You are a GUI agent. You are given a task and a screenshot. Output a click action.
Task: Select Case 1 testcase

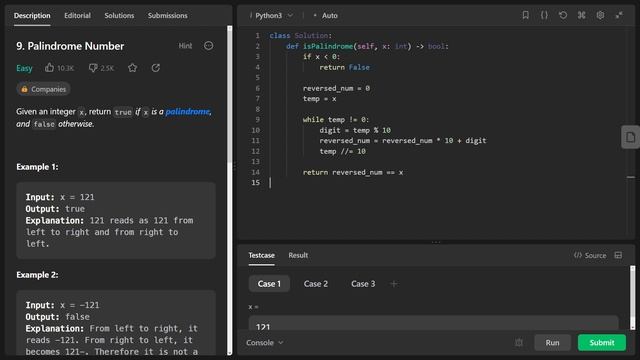click(269, 284)
